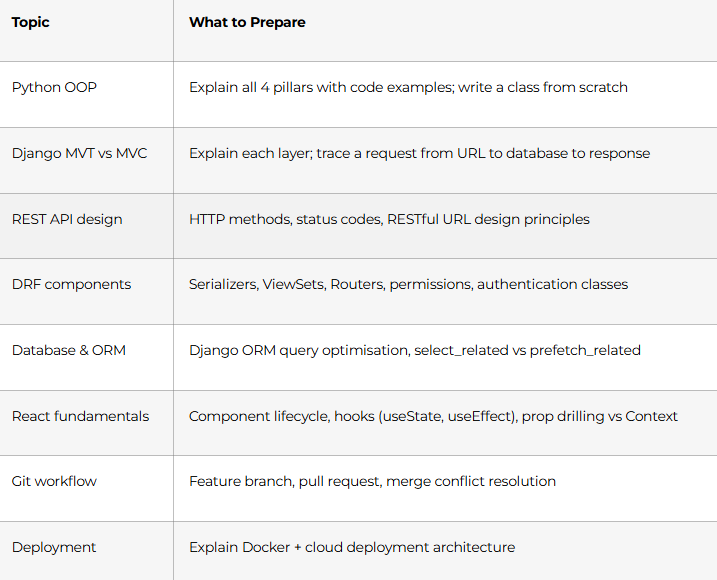Select the HTTP methods, status codes text
The image size is (717, 580).
point(286,219)
